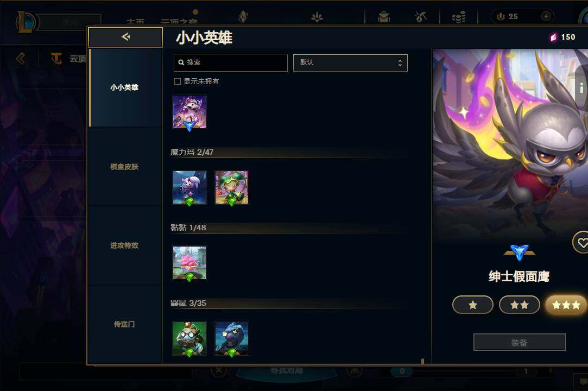Select the one-star level toggle
Screen dimensions: 588x391
click(472, 305)
